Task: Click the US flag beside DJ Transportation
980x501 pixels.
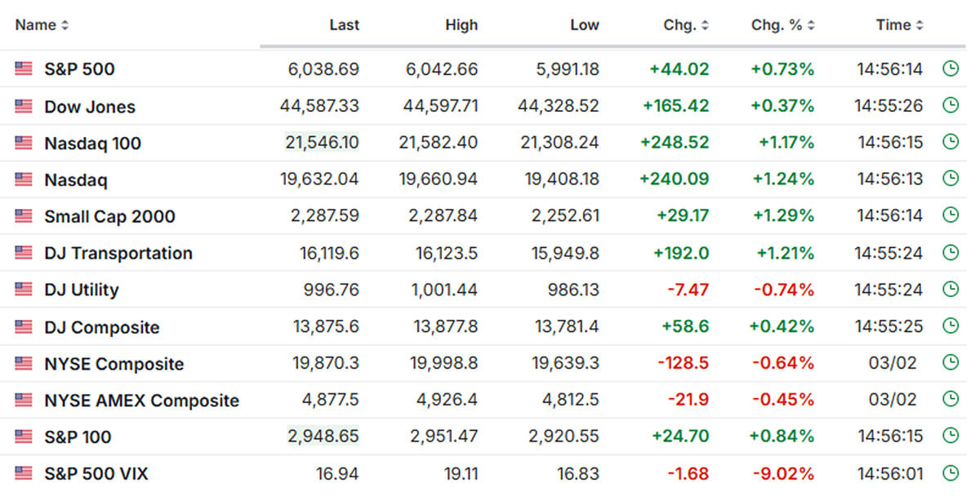Action: pos(24,253)
